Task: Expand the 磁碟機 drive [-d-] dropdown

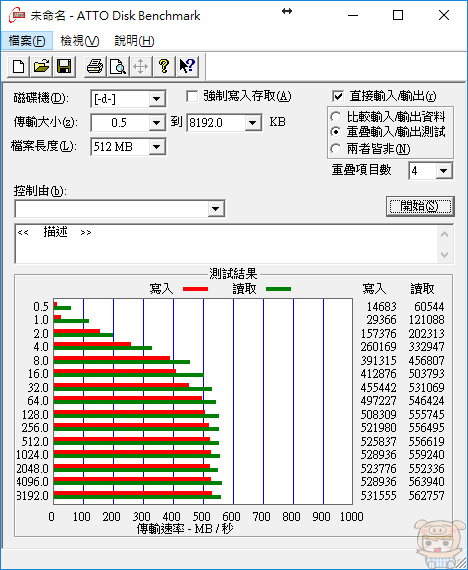Action: coord(157,99)
